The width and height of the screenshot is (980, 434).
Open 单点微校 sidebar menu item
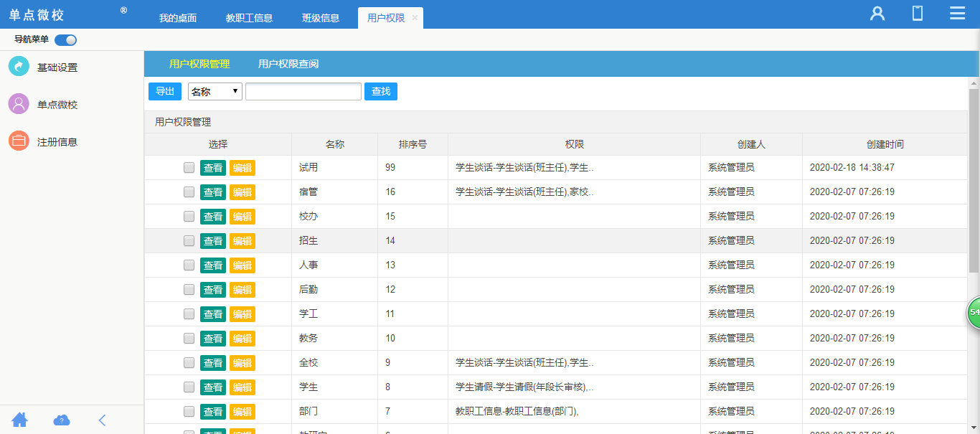(x=57, y=105)
